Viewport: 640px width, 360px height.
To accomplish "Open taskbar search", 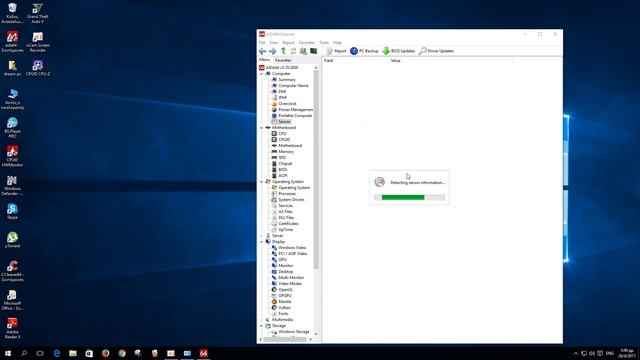I will coord(24,353).
